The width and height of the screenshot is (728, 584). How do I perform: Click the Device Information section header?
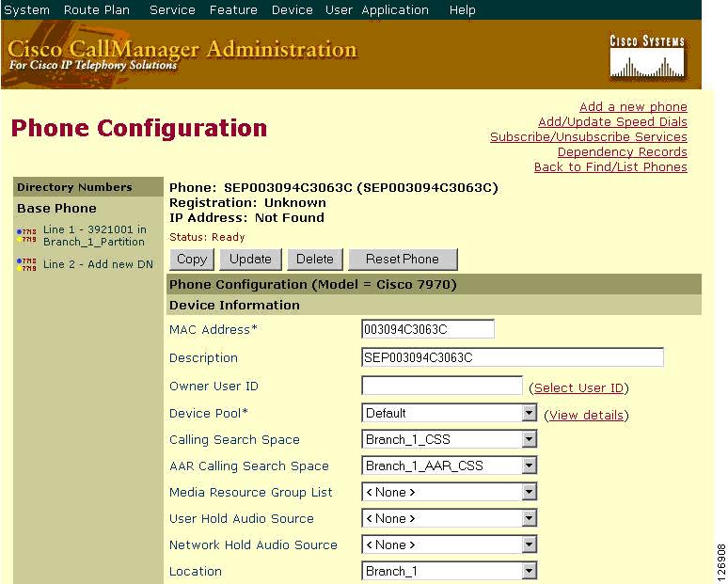[434, 305]
